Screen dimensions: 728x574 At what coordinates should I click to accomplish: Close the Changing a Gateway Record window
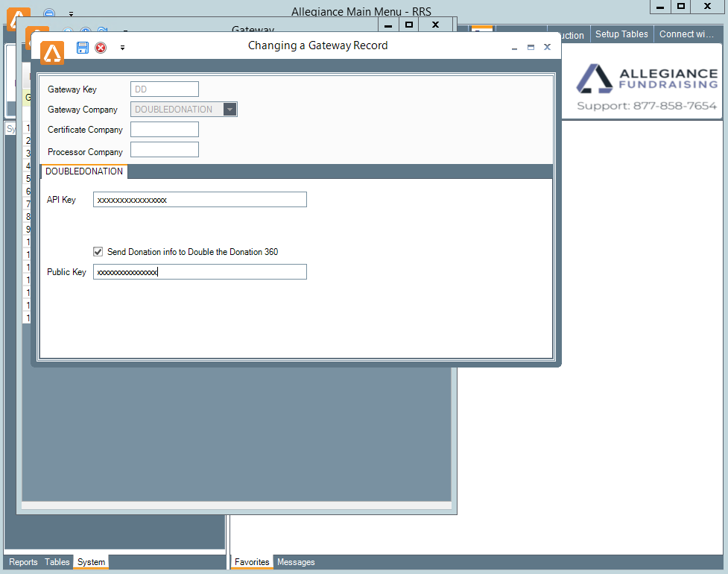(x=548, y=47)
